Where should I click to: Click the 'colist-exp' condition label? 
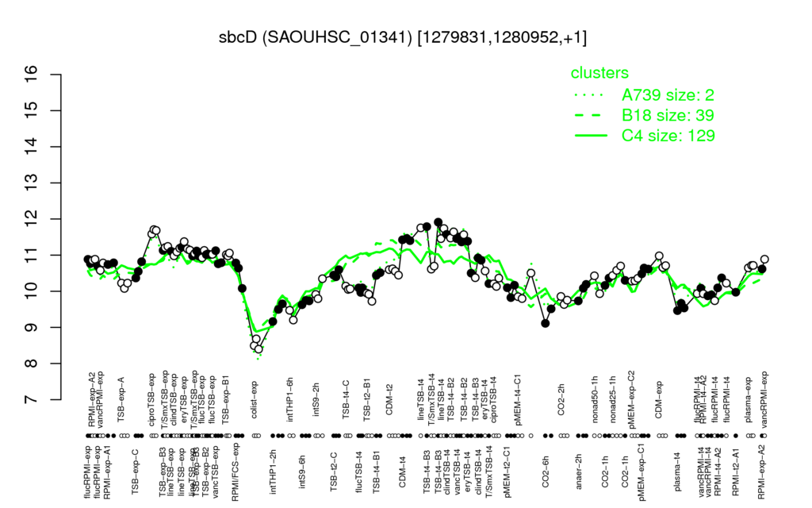point(255,400)
